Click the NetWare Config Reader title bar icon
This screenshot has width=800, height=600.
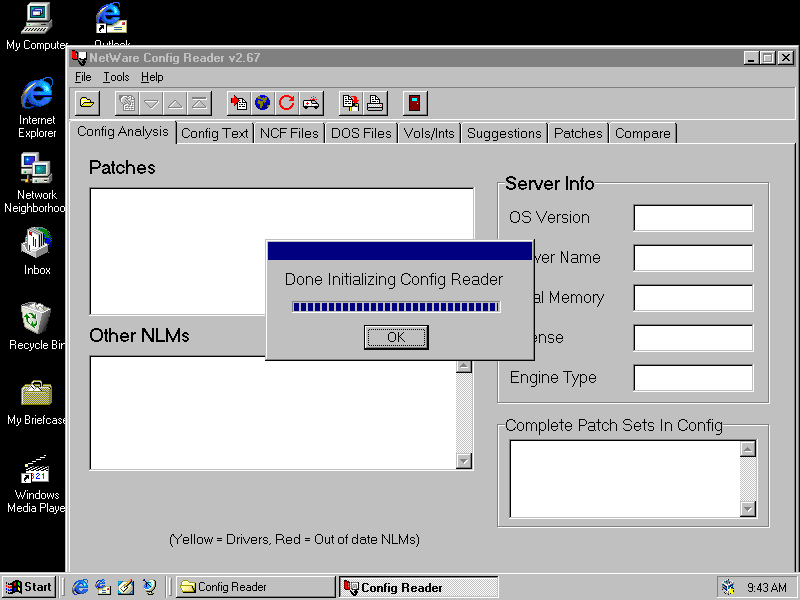click(x=79, y=58)
